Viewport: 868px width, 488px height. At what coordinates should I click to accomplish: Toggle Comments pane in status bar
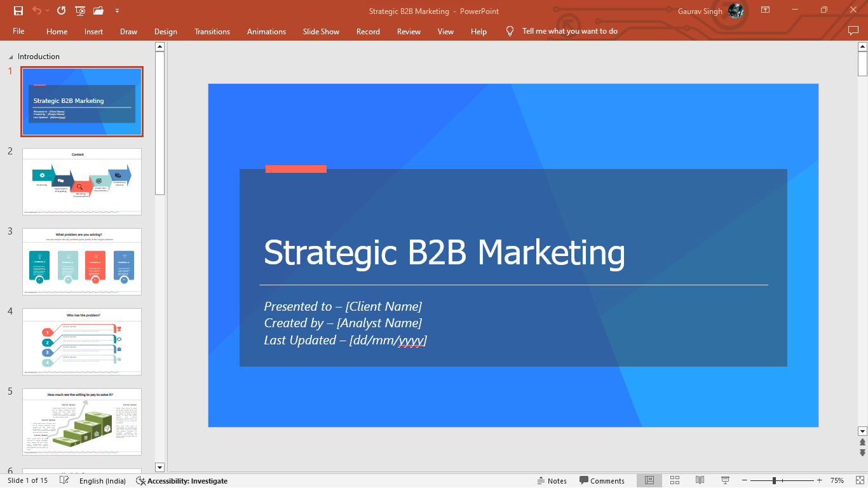602,481
